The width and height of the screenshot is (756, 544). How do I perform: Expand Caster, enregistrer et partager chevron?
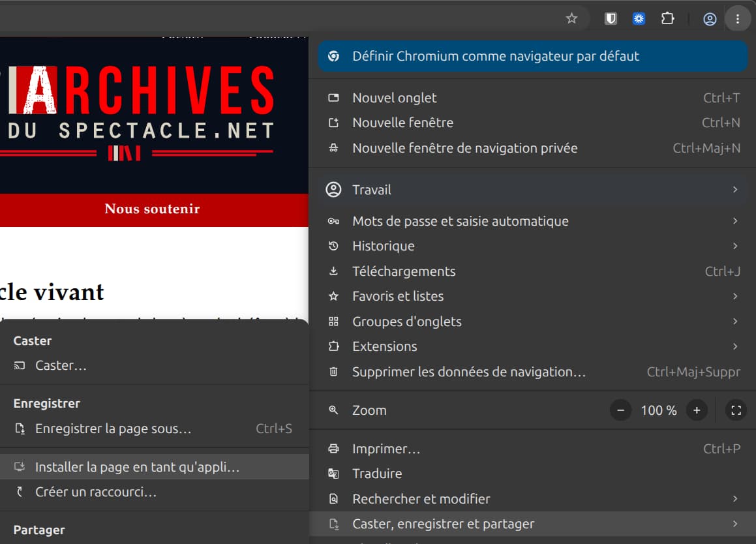[734, 524]
